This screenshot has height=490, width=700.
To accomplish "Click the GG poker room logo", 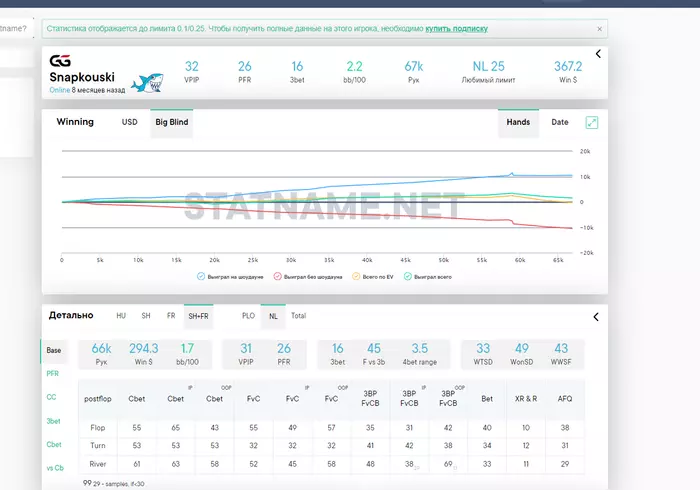I will pos(60,61).
